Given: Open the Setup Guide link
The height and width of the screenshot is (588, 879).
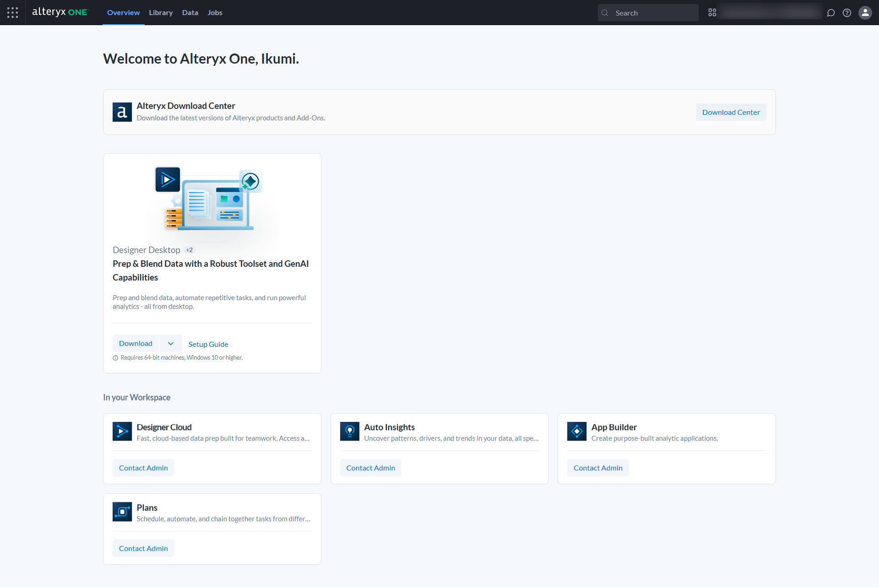Looking at the screenshot, I should [x=208, y=344].
